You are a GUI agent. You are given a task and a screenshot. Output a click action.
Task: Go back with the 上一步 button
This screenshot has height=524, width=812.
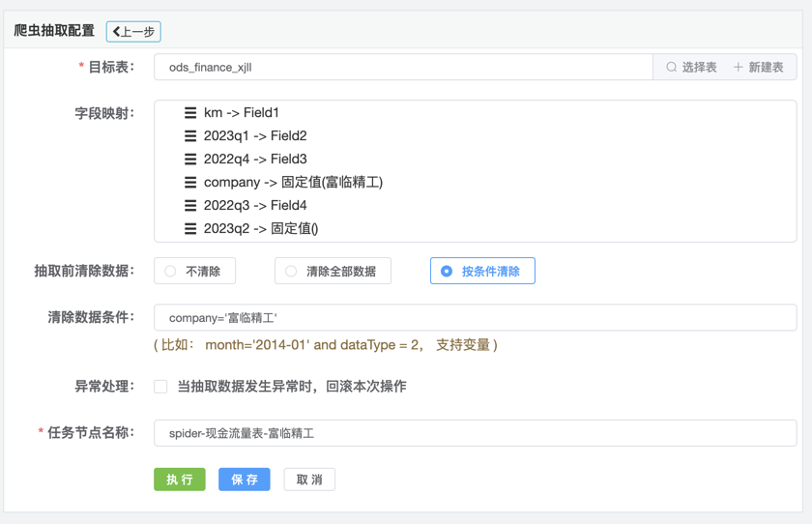(x=133, y=32)
